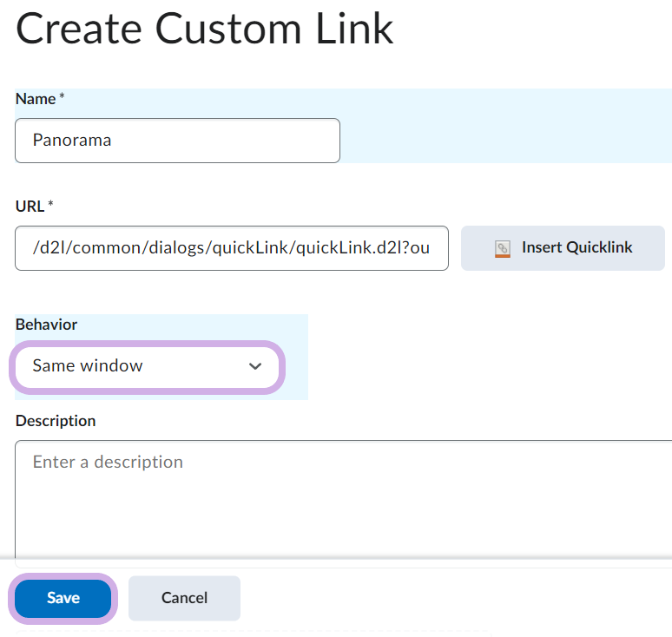Click the 'Create Custom Link' heading
This screenshot has width=672, height=637.
coord(205,30)
